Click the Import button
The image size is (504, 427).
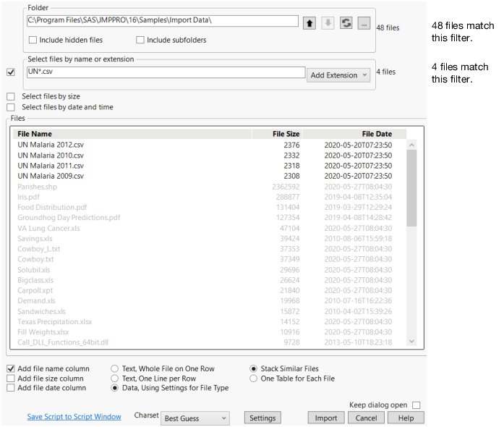pos(326,418)
